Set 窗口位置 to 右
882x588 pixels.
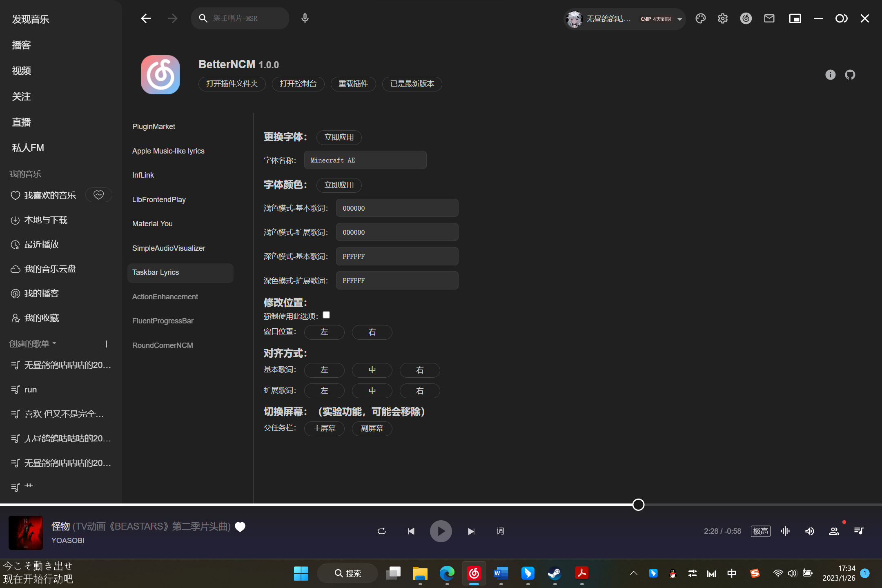372,332
